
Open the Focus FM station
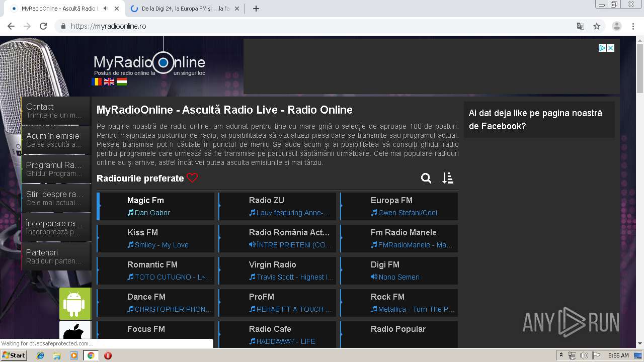click(155, 334)
